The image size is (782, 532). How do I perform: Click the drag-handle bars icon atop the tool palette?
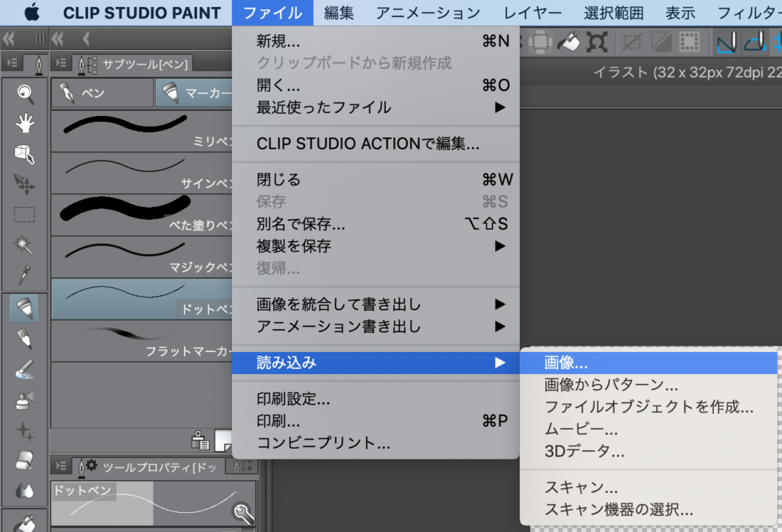(40, 38)
